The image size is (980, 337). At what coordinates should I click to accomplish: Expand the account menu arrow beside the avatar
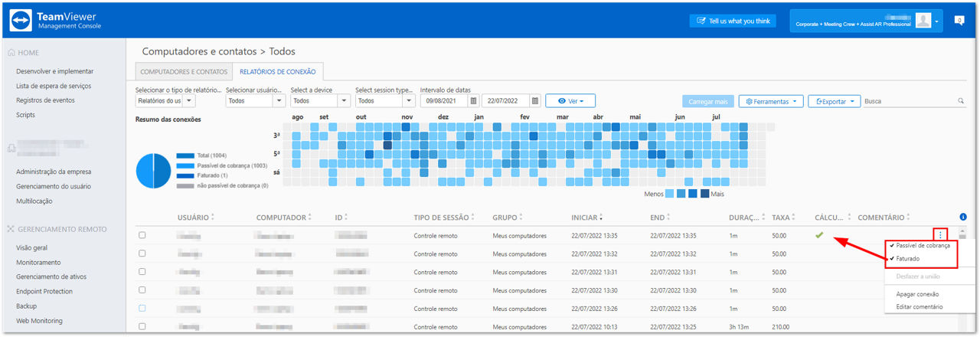coord(936,21)
